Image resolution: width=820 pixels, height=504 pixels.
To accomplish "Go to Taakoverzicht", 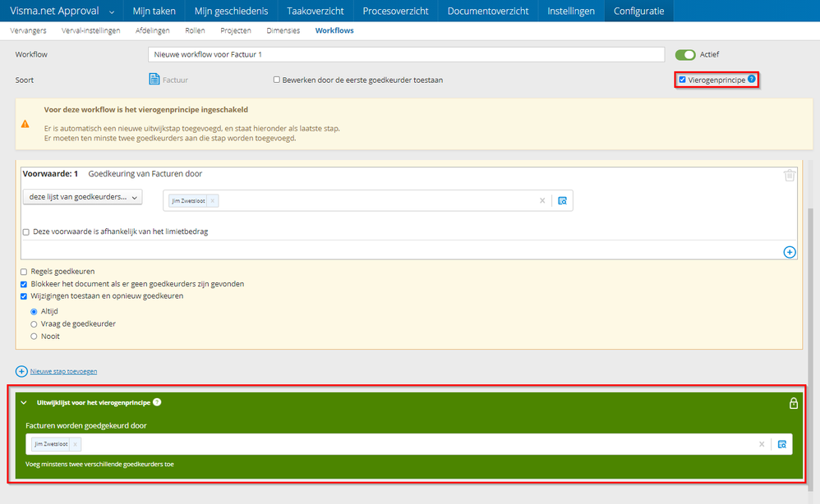I will coord(316,11).
